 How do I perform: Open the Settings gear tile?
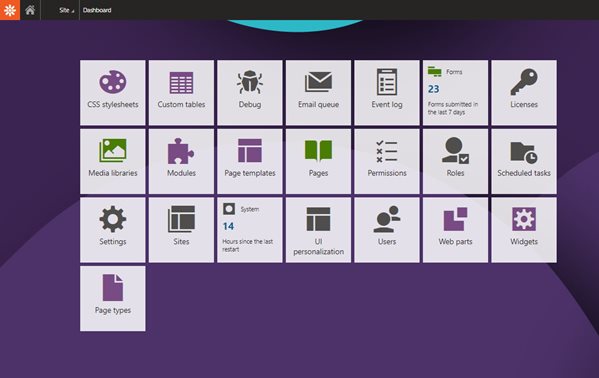113,230
